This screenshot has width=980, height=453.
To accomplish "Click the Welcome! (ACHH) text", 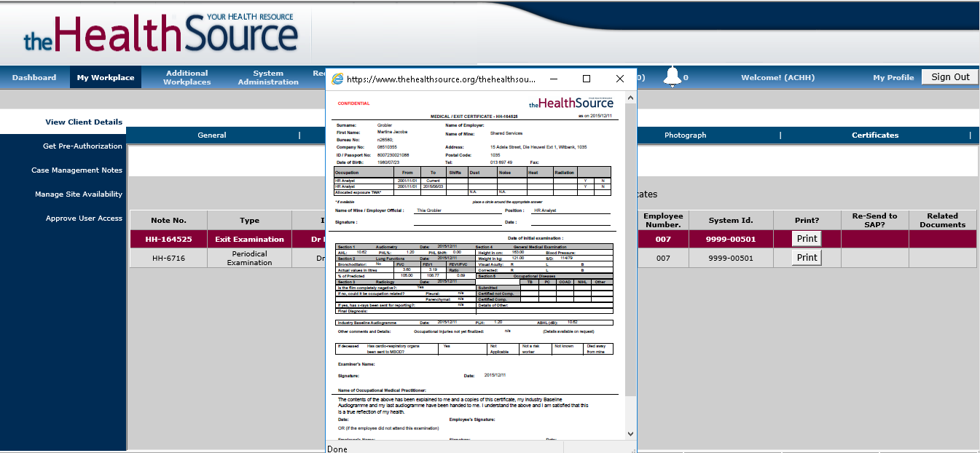I will [777, 77].
